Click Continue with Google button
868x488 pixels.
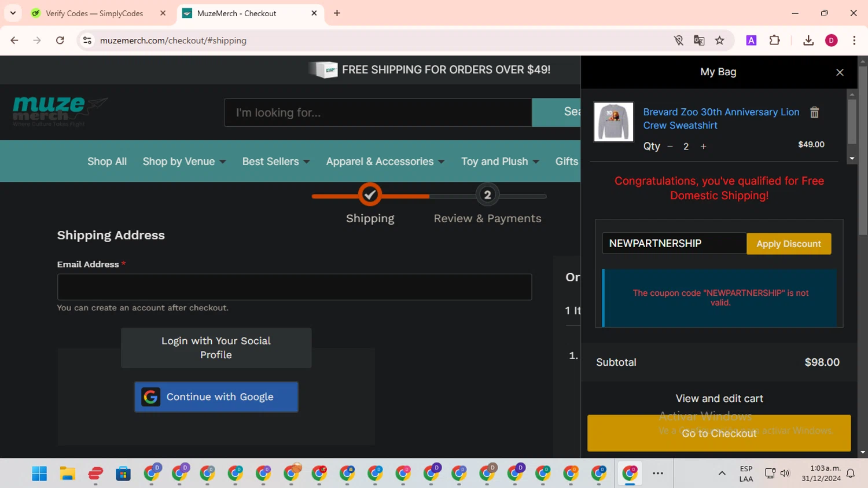[x=216, y=397]
